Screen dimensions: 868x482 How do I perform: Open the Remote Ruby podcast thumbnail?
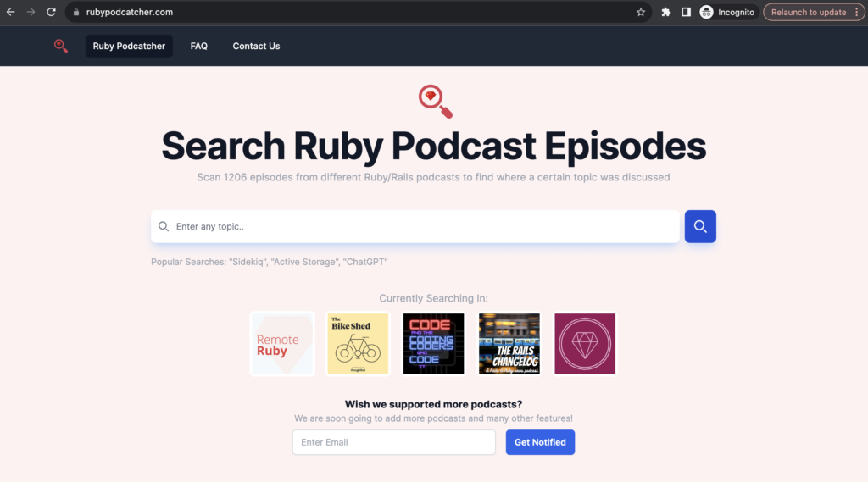point(282,344)
